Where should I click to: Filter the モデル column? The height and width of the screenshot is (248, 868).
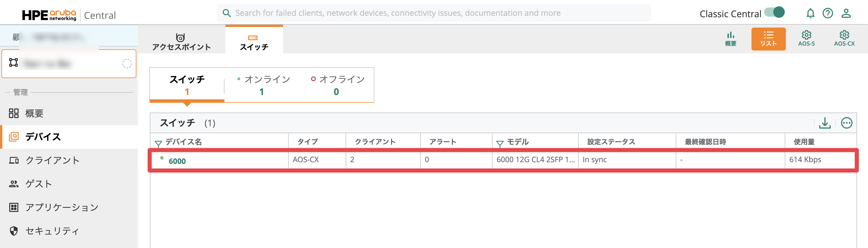(500, 144)
